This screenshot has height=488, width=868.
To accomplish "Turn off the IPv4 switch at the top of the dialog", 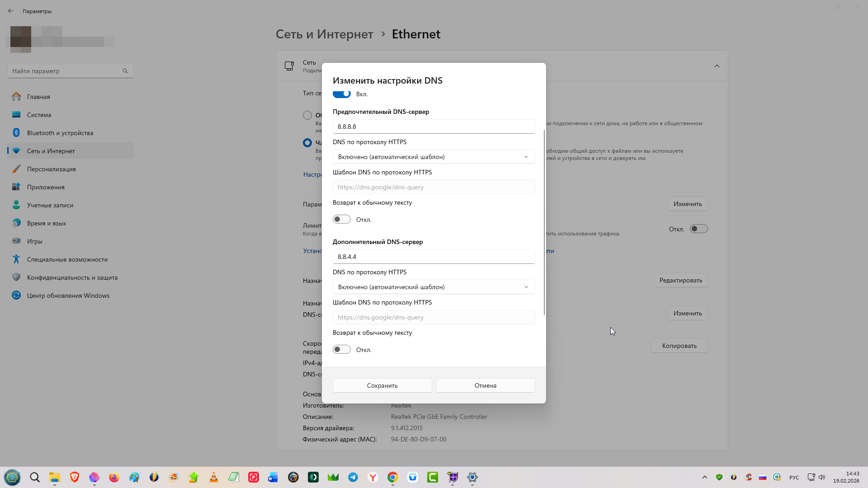I will [x=342, y=94].
